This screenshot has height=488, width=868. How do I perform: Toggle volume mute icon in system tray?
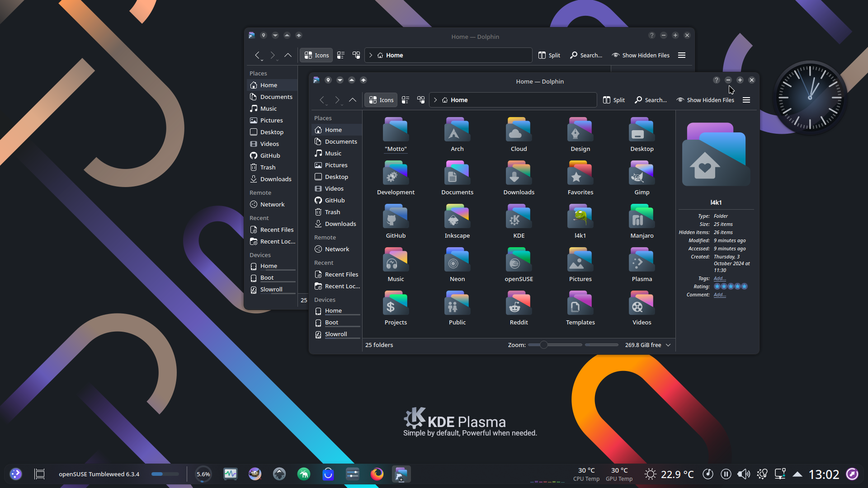(744, 474)
